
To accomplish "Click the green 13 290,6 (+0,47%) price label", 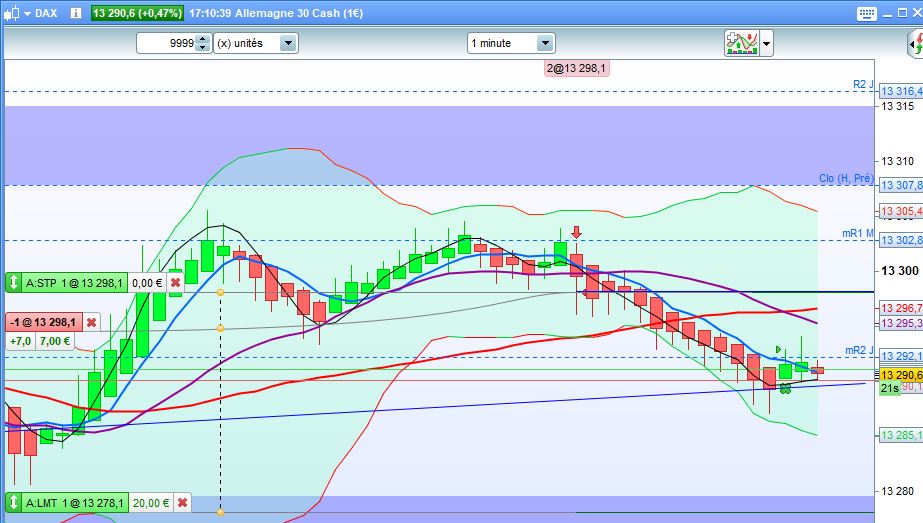I will (137, 13).
